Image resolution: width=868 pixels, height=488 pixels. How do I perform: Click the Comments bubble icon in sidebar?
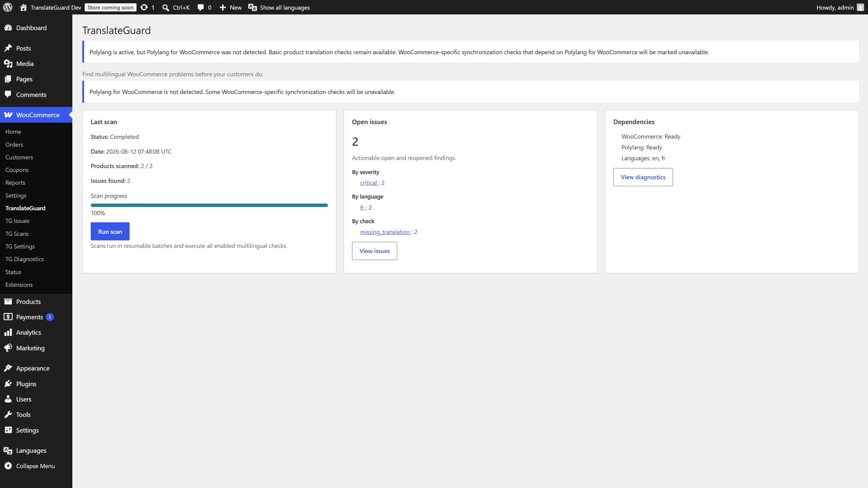(x=8, y=94)
